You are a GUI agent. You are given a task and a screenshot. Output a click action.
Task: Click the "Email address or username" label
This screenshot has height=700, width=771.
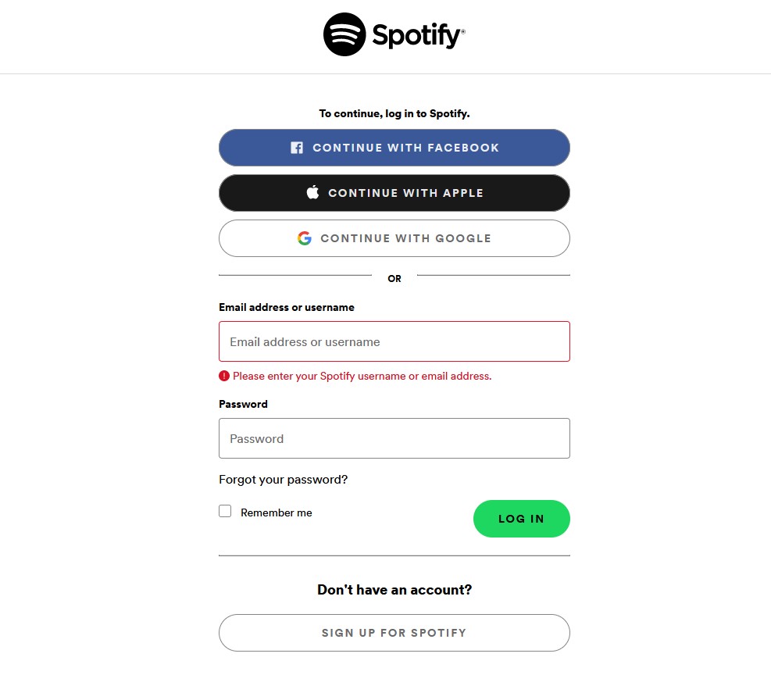pyautogui.click(x=287, y=308)
